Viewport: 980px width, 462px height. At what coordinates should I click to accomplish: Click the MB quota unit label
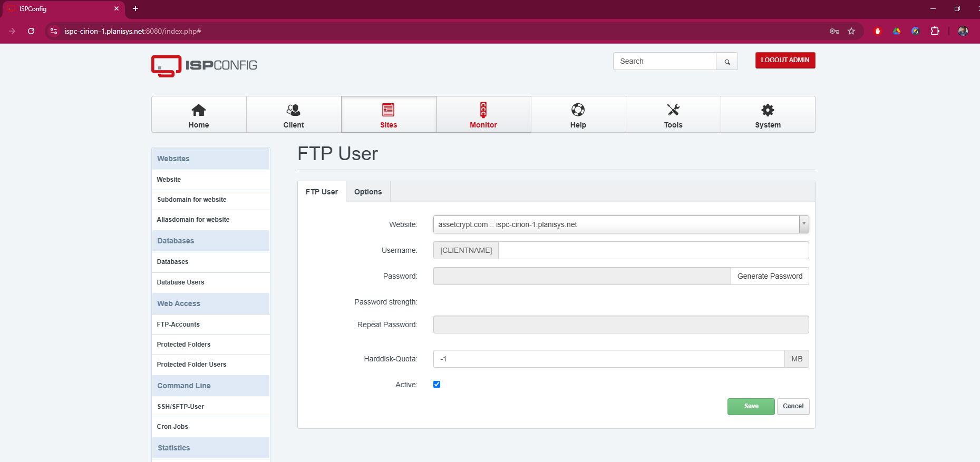(x=797, y=359)
